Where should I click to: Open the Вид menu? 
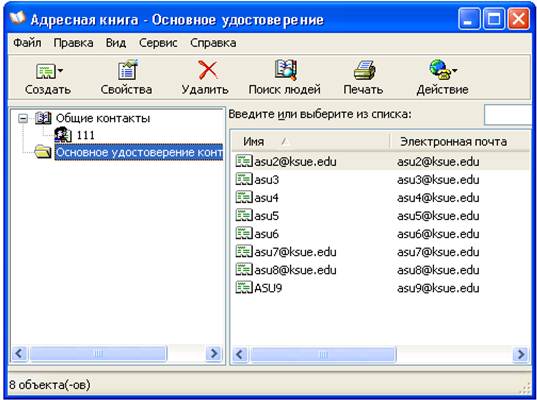click(116, 43)
